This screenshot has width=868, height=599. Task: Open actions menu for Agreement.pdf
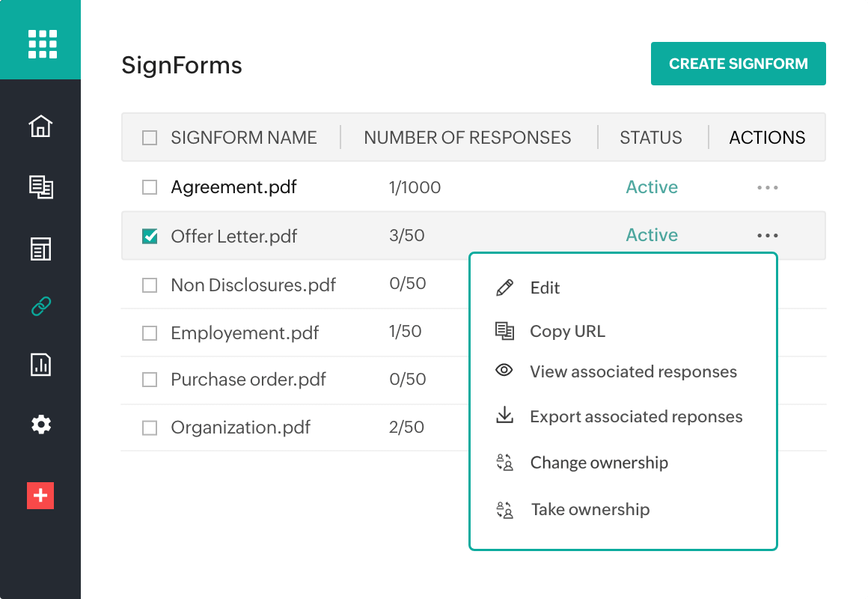tap(767, 187)
